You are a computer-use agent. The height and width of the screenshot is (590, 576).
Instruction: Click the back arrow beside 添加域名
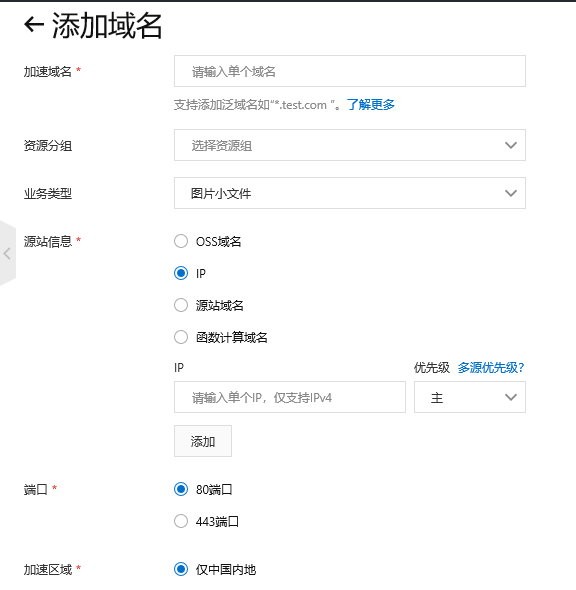(x=34, y=25)
